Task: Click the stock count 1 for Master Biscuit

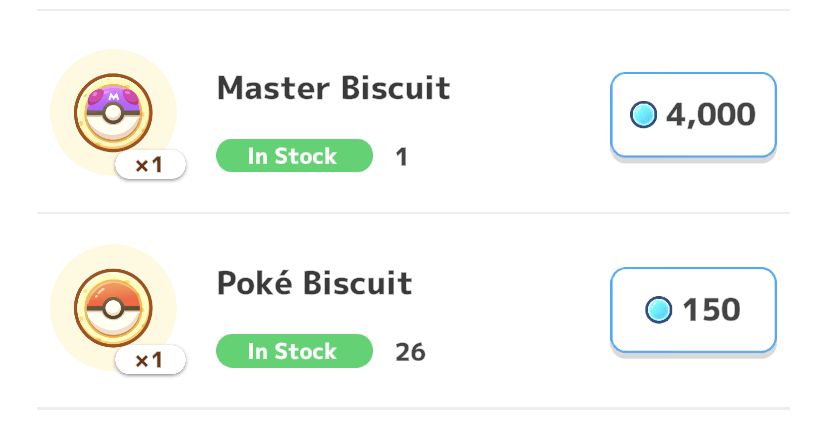Action: (401, 157)
